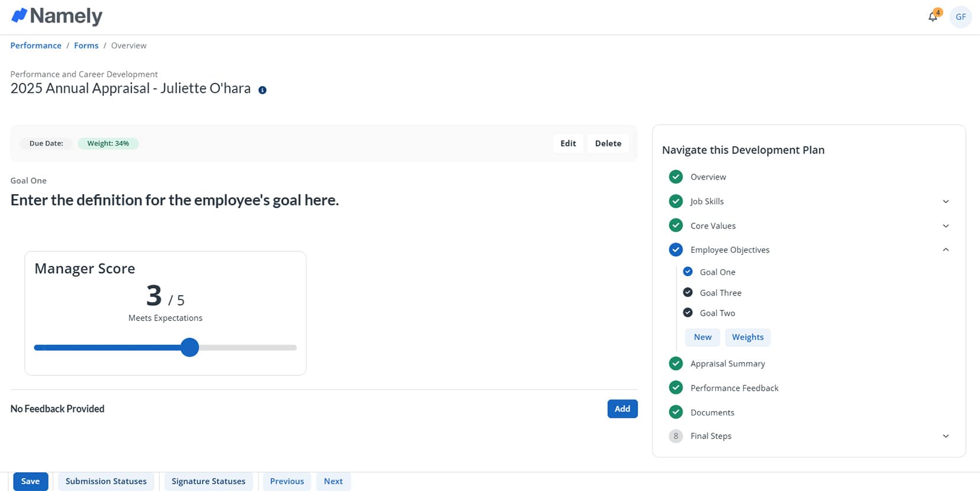Click the Final Steps number 8 badge
Screen dimensions: 980x491
pos(676,436)
